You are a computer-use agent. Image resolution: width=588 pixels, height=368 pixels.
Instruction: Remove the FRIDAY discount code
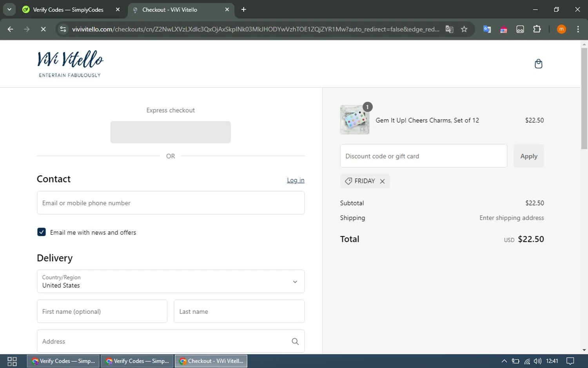pyautogui.click(x=382, y=181)
